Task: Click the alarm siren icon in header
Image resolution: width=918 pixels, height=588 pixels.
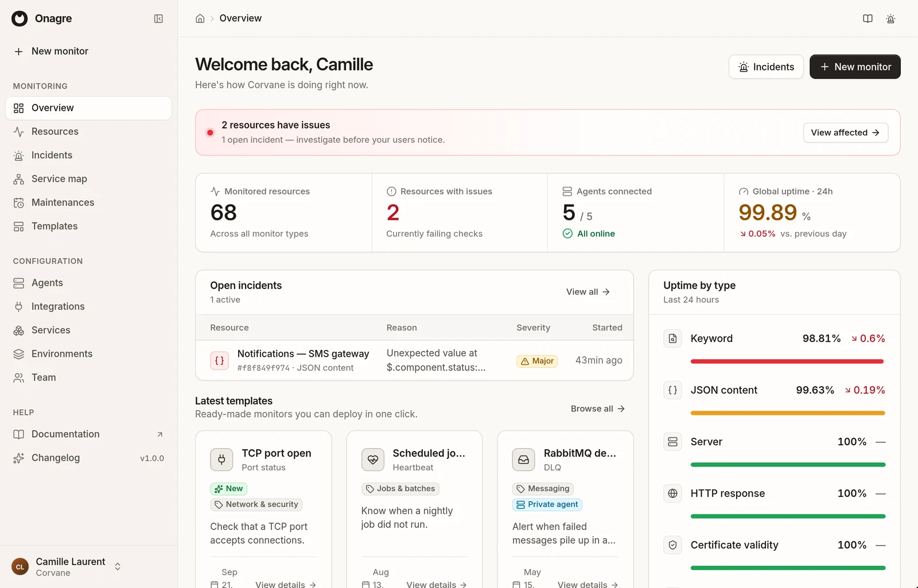Action: coord(890,19)
